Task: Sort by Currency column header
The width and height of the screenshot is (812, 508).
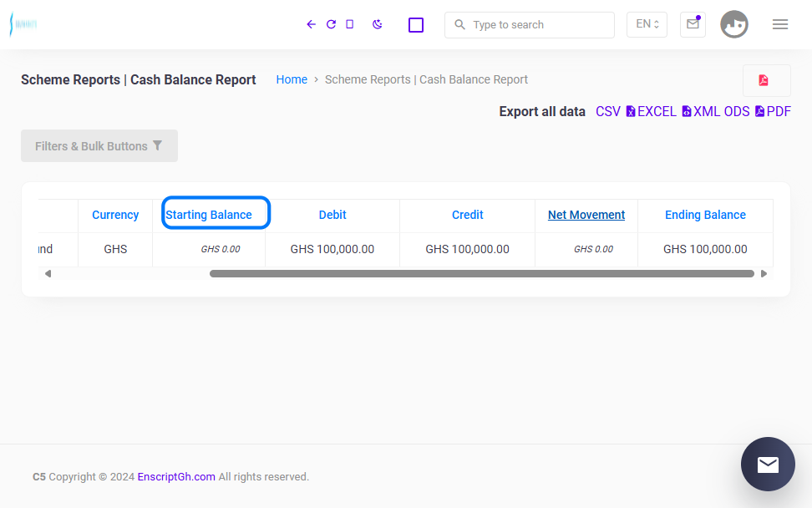Action: pyautogui.click(x=115, y=215)
